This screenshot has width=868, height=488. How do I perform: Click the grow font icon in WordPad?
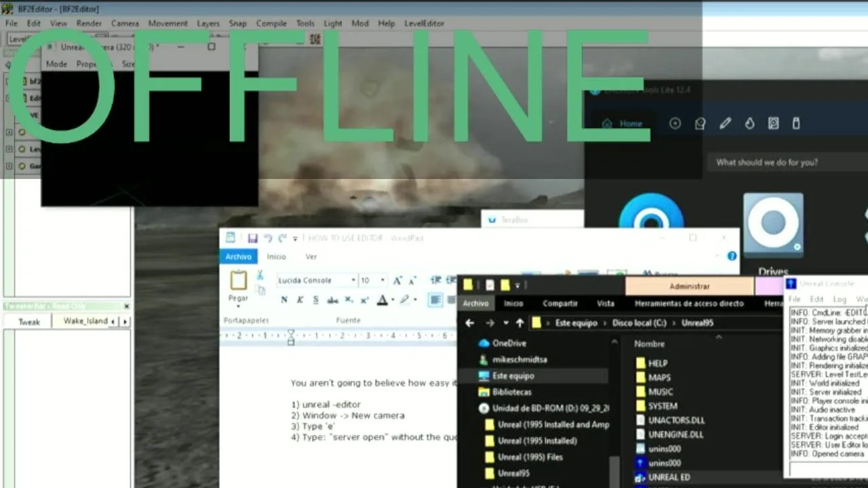pos(397,280)
